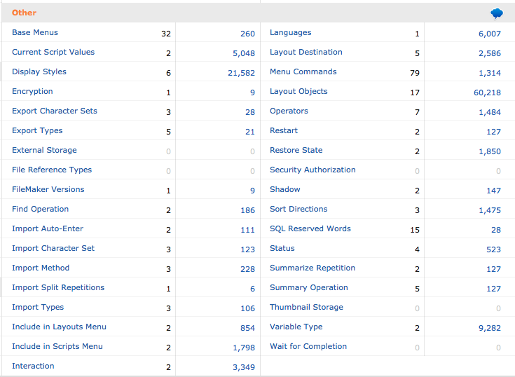Image resolution: width=515 pixels, height=377 pixels.
Task: Open Import Split Repetitions link
Action: tap(58, 287)
